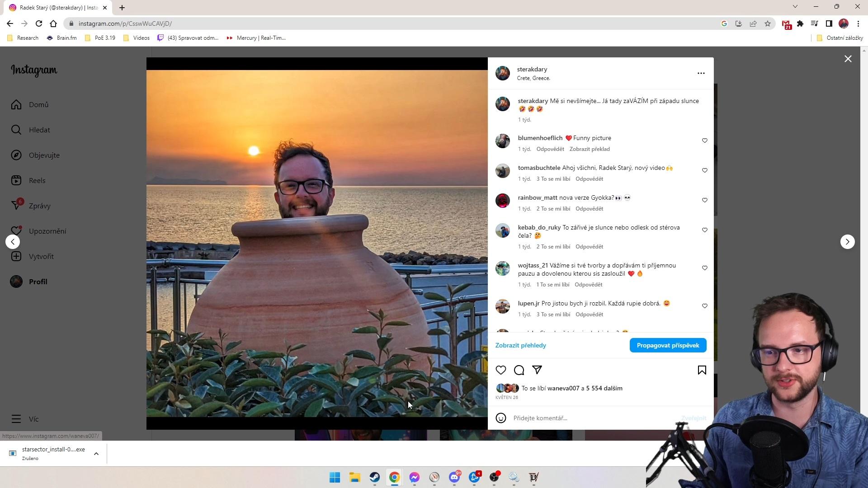Viewport: 868px width, 488px height.
Task: Like kebab_do_ruky's comment
Action: (x=704, y=230)
